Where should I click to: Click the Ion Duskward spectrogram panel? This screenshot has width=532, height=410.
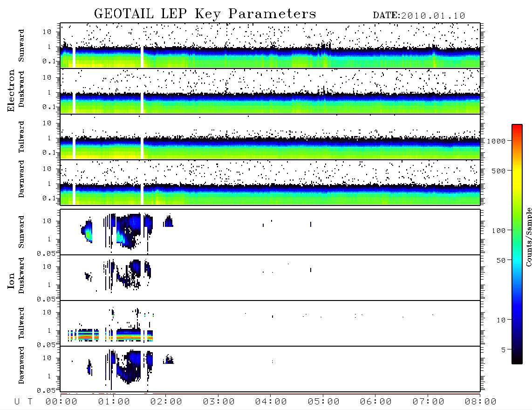tap(270, 278)
